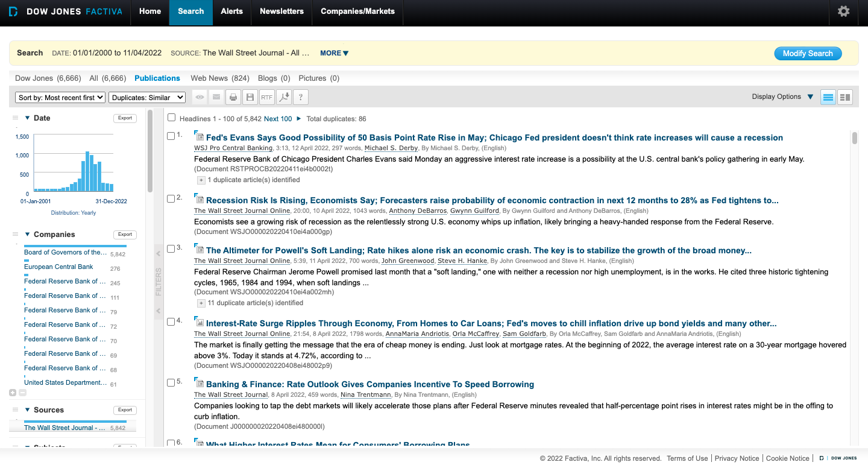Click the printer icon in the toolbar
868x465 pixels.
(233, 97)
